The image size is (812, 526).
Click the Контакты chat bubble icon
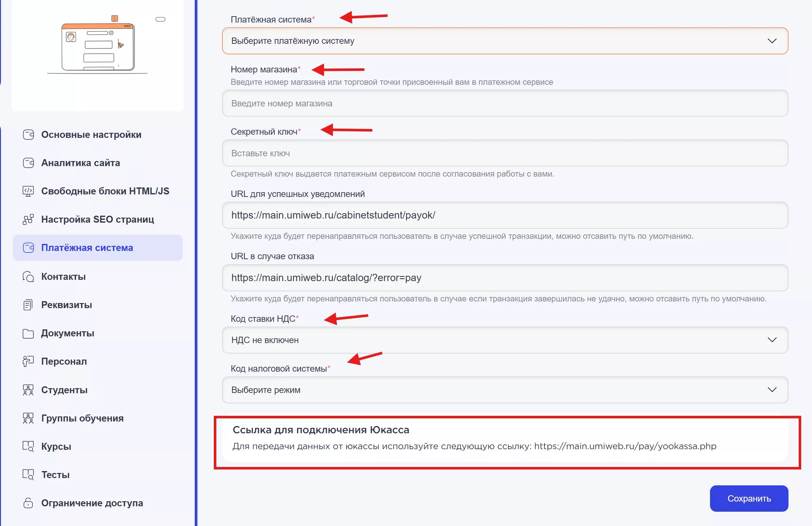[x=28, y=277]
